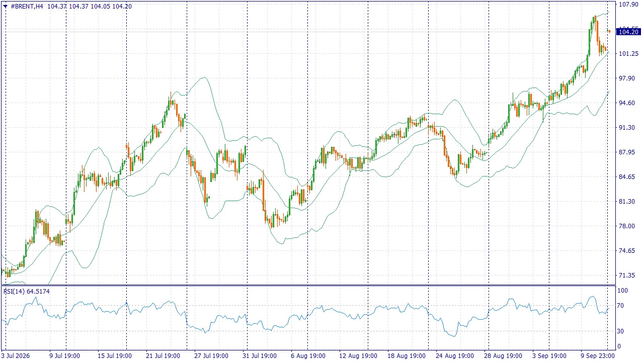644x362 pixels.
Task: Click the 97.90 price scale label
Action: (x=628, y=78)
